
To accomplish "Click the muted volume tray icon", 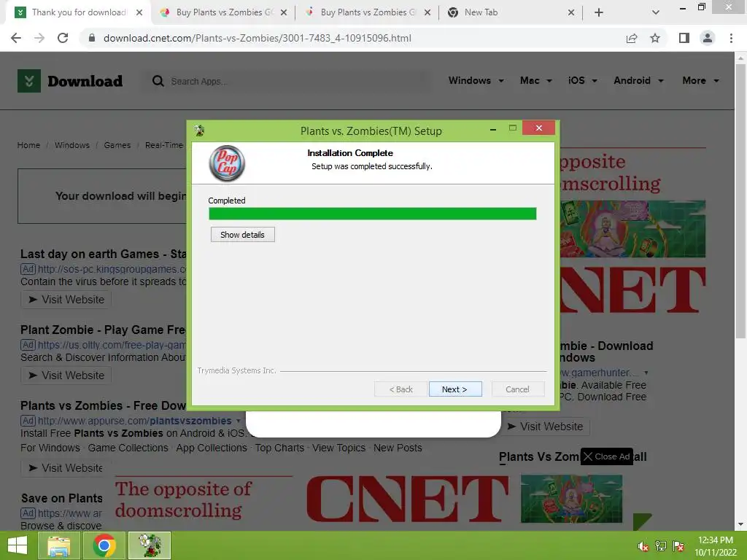I will tap(643, 546).
